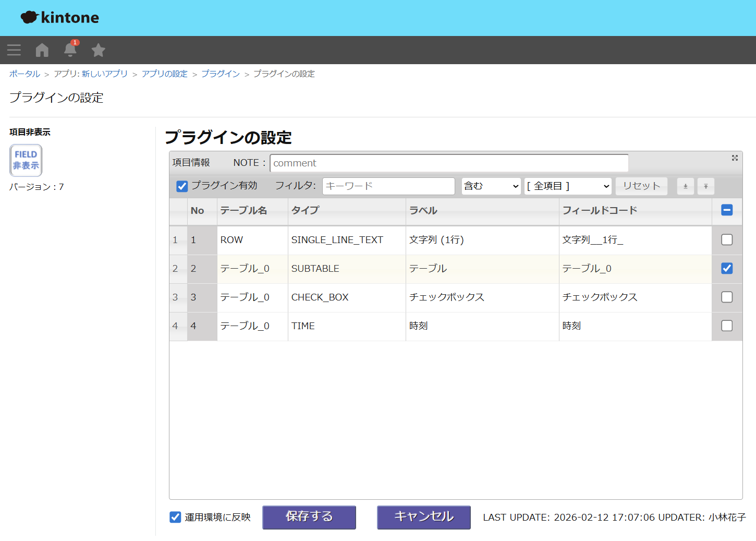The image size is (756, 541).
Task: Click the upload export arrow button
Action: (706, 186)
